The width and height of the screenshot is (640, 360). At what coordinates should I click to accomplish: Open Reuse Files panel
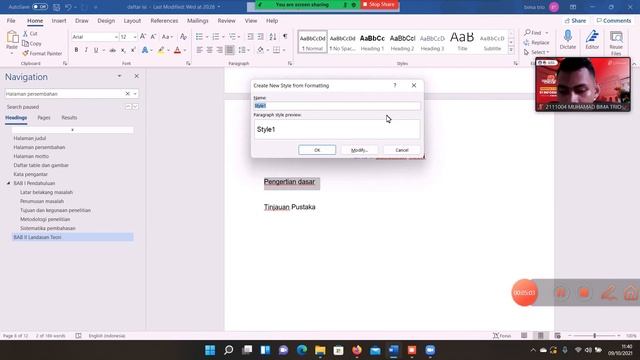tap(616, 42)
